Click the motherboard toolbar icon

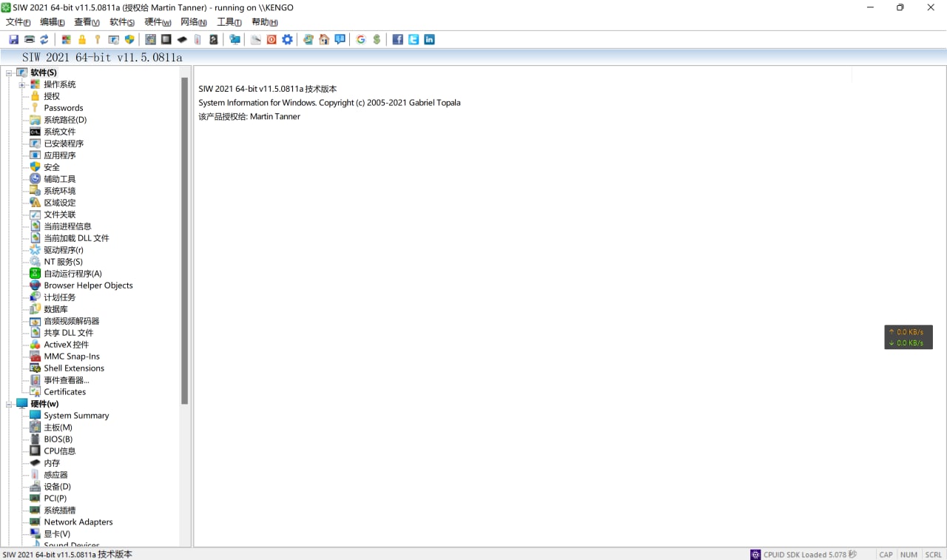coord(151,40)
